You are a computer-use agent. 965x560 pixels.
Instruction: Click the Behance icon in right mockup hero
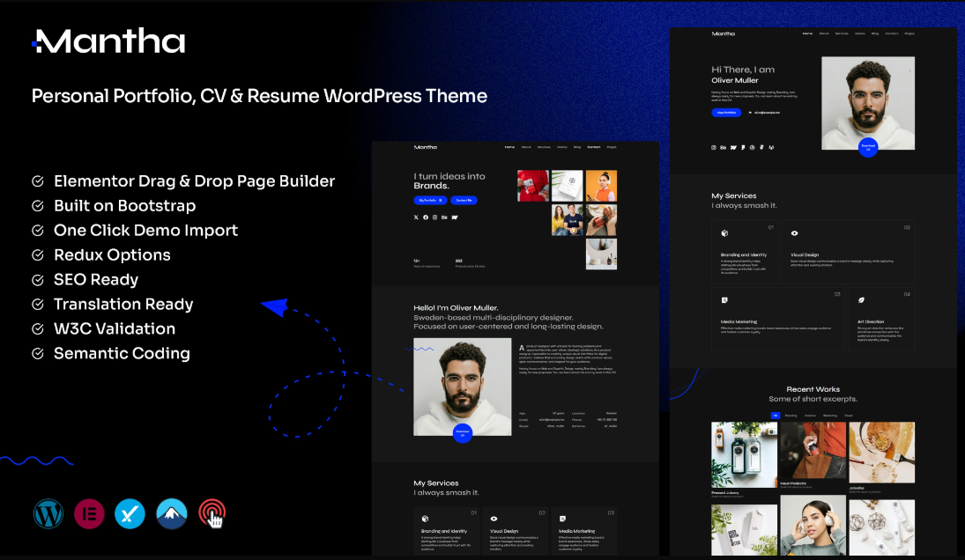[724, 148]
